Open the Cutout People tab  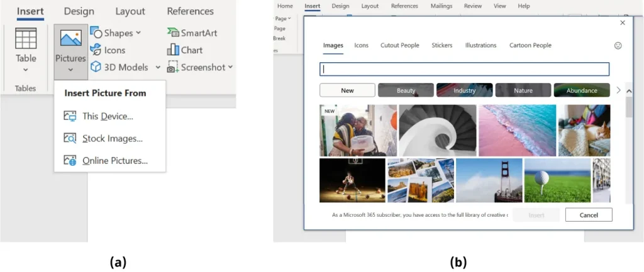pos(400,45)
